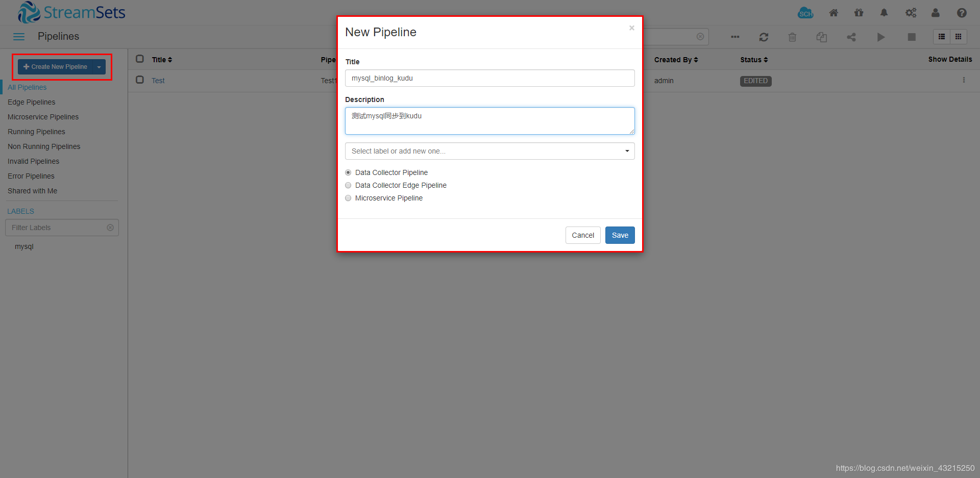Screen dimensions: 980x478
Task: Open Running Pipelines in the sidebar
Action: tap(36, 132)
